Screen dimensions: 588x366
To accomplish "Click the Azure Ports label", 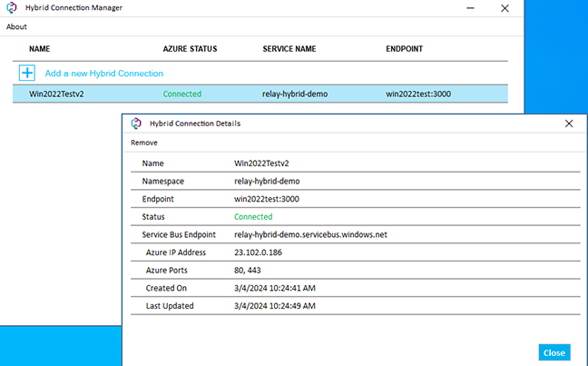I will 166,271.
